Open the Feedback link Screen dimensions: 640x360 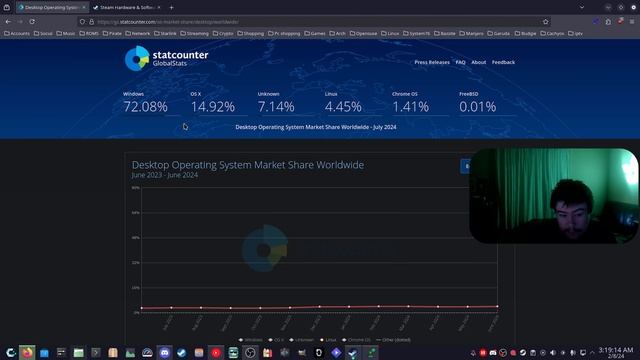pyautogui.click(x=503, y=62)
